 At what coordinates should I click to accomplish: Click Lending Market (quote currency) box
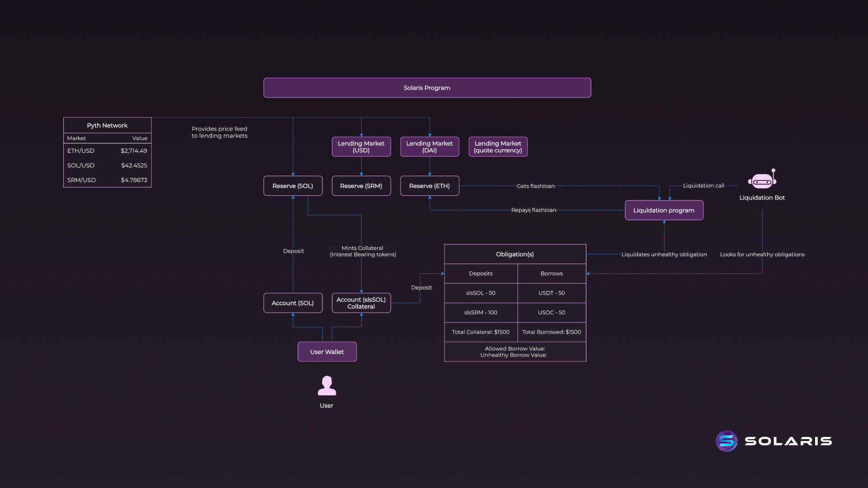[498, 147]
